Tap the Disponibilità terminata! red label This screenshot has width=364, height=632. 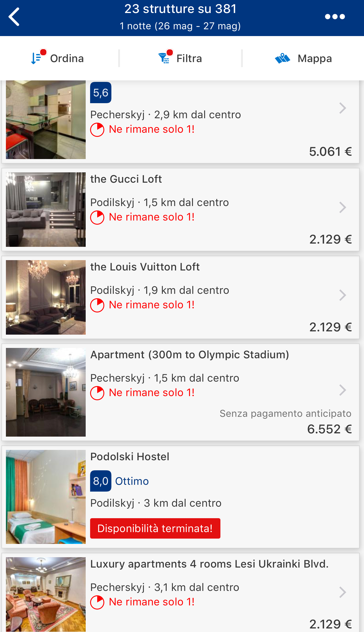pos(155,528)
